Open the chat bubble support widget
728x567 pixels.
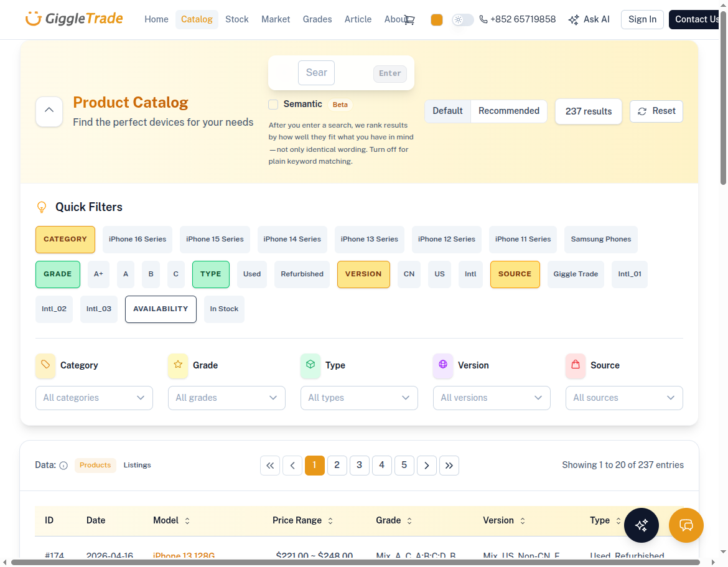coord(686,525)
